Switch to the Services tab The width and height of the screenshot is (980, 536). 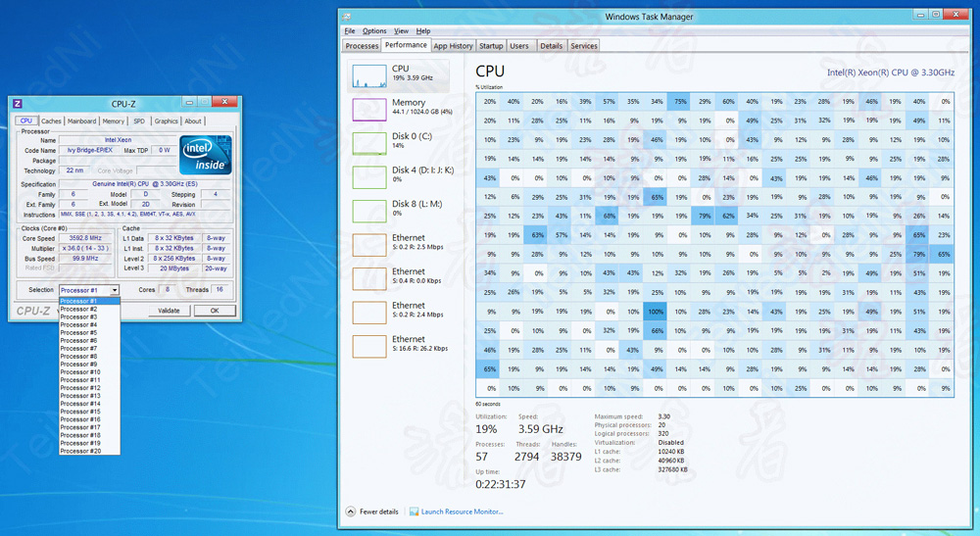point(584,46)
